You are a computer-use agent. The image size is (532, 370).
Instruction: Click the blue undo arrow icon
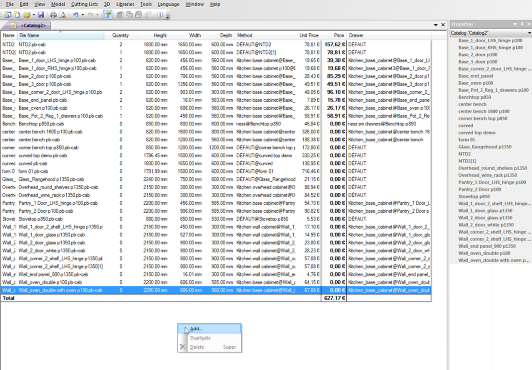click(x=75, y=15)
